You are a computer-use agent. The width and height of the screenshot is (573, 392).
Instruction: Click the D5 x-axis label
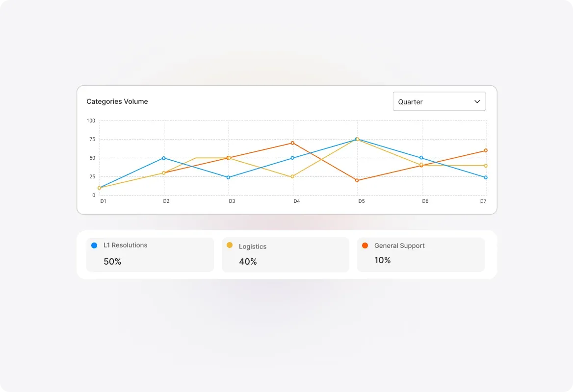pyautogui.click(x=362, y=201)
